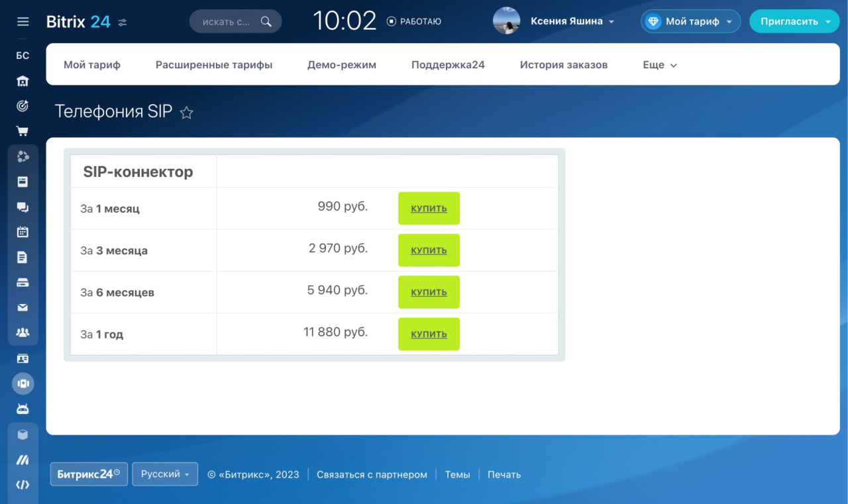This screenshot has width=848, height=504.
Task: Open the Поддержка24 tab
Action: (x=448, y=65)
